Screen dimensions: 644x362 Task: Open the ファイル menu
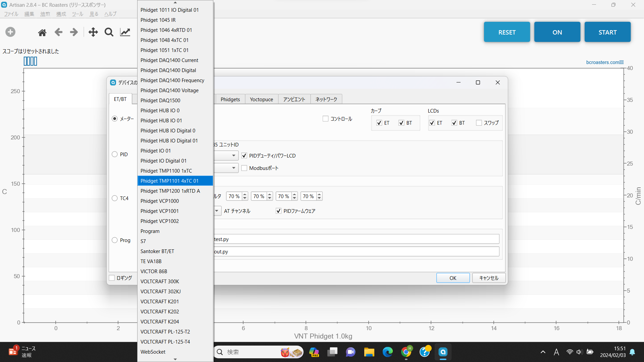(x=11, y=14)
